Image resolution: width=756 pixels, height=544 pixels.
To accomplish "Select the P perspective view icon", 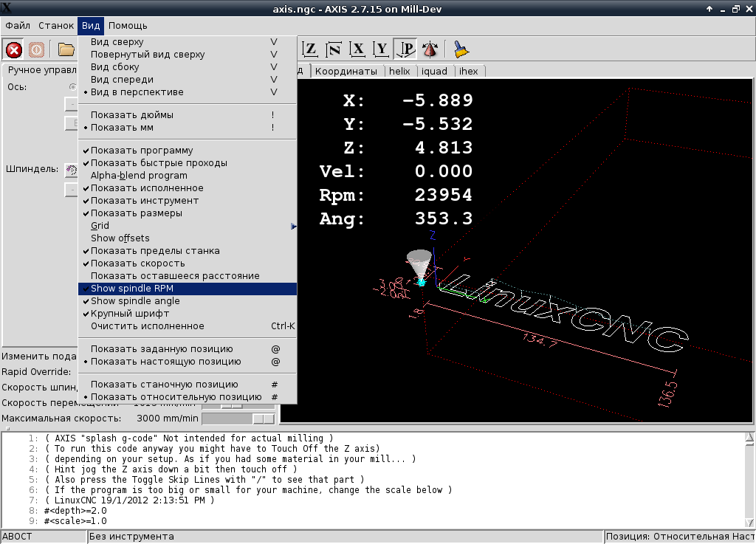I will [405, 49].
